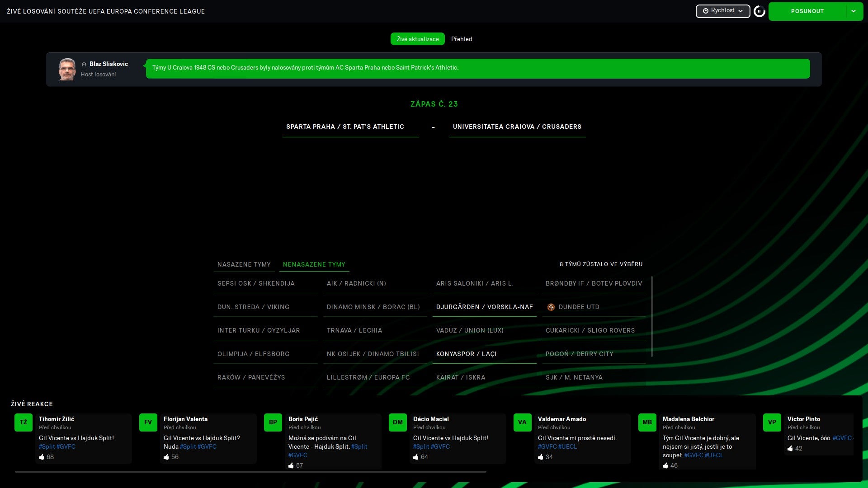Like Boris Pejić's post with 57 likes

[x=291, y=465]
